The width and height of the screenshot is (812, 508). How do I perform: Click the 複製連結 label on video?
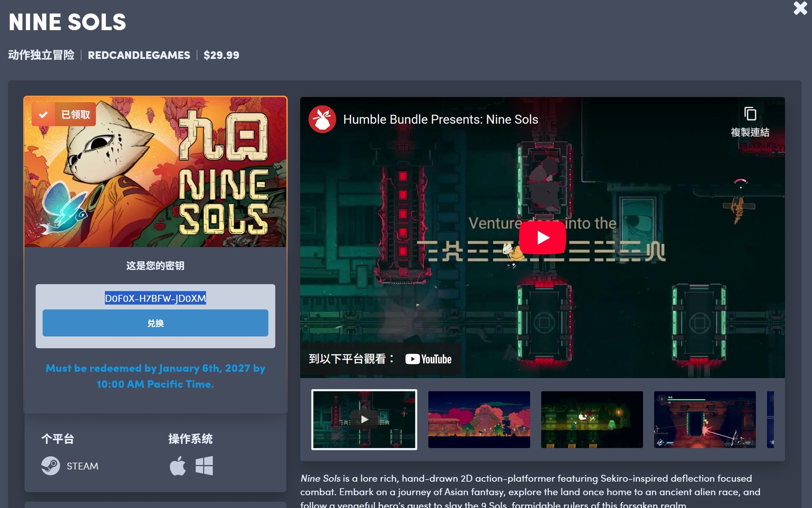[750, 132]
